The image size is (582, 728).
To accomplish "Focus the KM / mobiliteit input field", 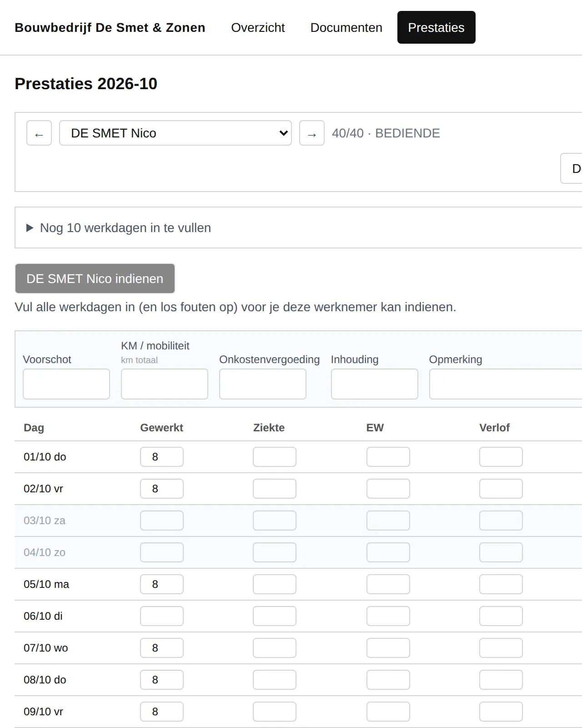I will click(x=165, y=384).
